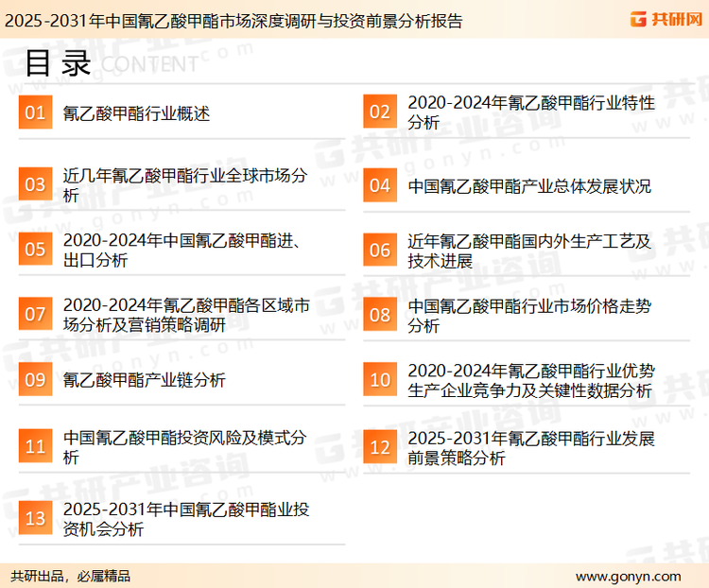Select the orange 11 number box
This screenshot has width=709, height=588.
(35, 446)
